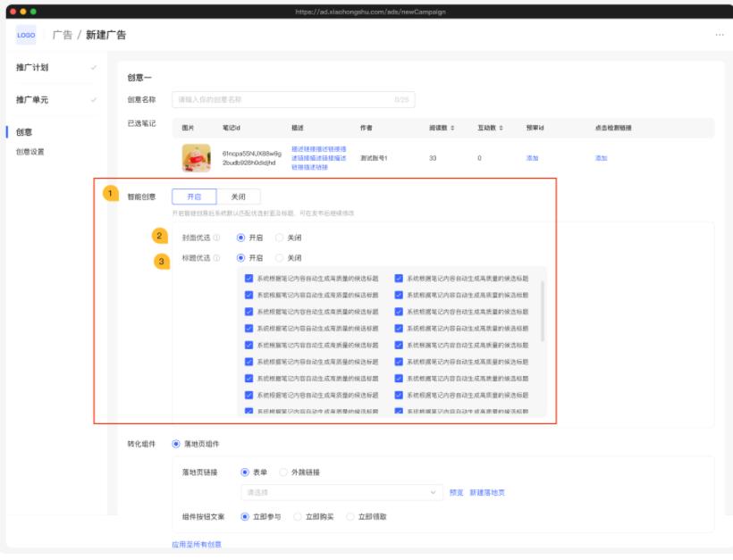Click 关闭 button for 智能创意
The image size is (733, 560).
click(x=239, y=196)
